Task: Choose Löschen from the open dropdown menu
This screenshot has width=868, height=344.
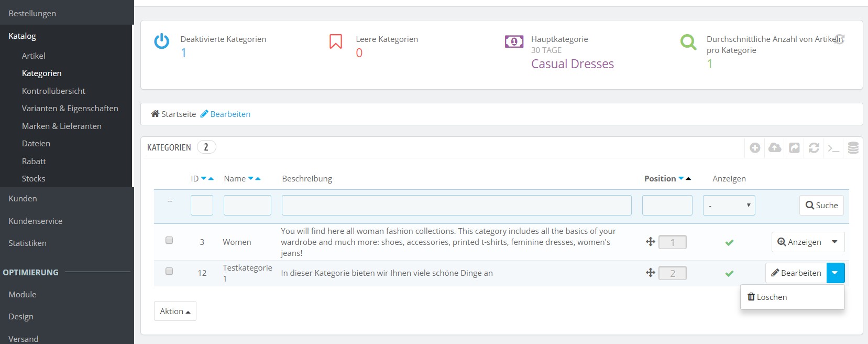Action: click(x=767, y=297)
